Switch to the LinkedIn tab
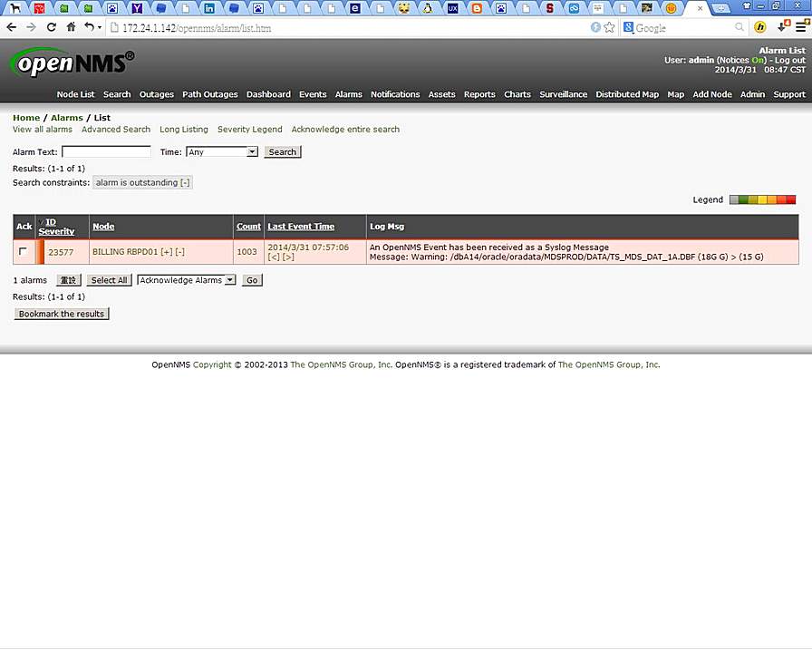The height and width of the screenshot is (650, 812). point(209,8)
